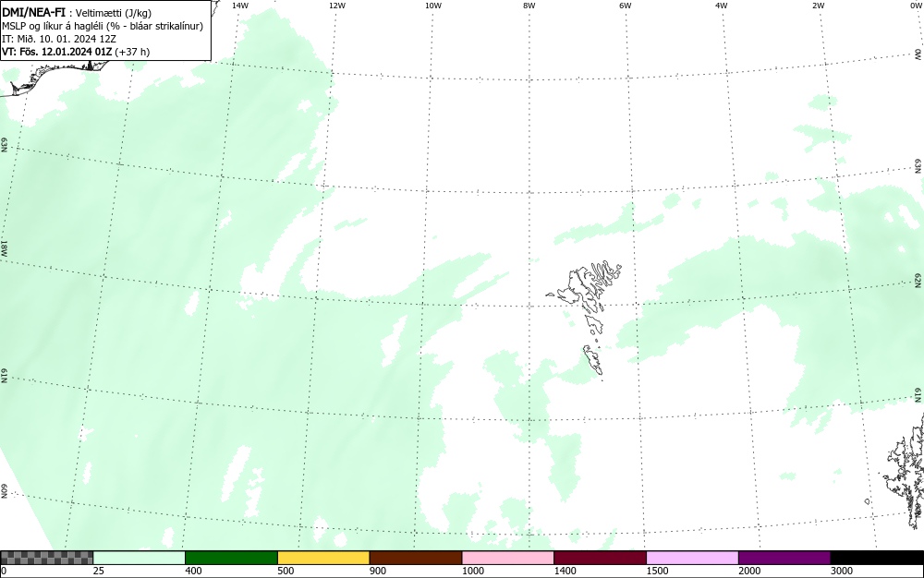
Task: Click the legend value 2000
Action: pos(749,571)
